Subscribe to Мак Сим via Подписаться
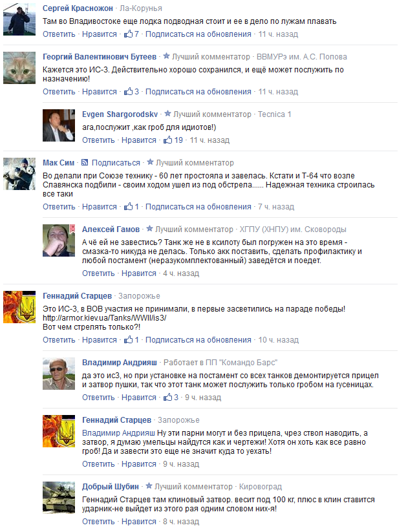The height and width of the screenshot is (532, 406). point(116,163)
